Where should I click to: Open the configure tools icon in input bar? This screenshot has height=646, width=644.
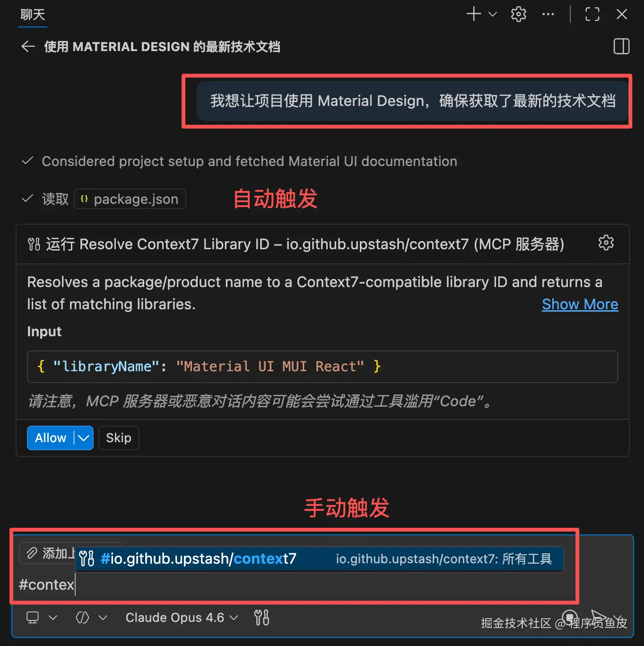tap(261, 618)
